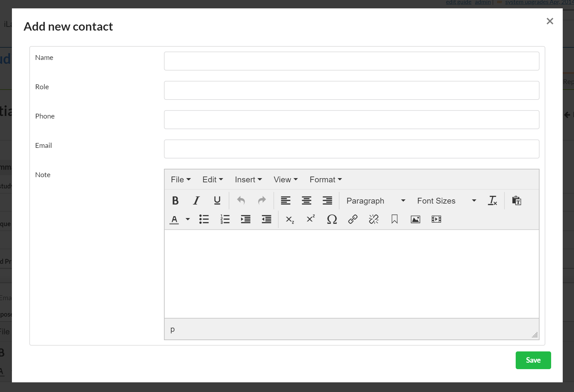
Task: Click the superscript icon
Action: pyautogui.click(x=311, y=219)
